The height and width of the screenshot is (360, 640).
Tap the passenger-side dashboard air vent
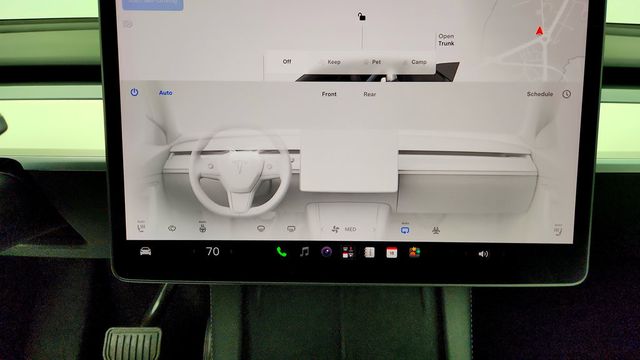[464, 153]
